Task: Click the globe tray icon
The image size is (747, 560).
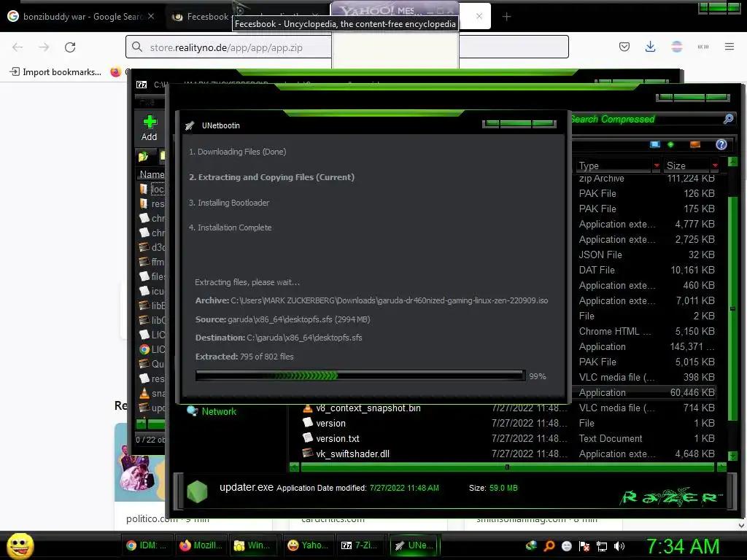Action: (x=531, y=545)
